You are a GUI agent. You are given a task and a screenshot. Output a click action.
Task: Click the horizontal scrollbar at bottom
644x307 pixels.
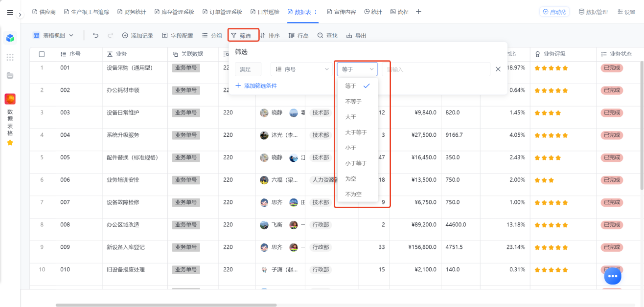[166, 305]
